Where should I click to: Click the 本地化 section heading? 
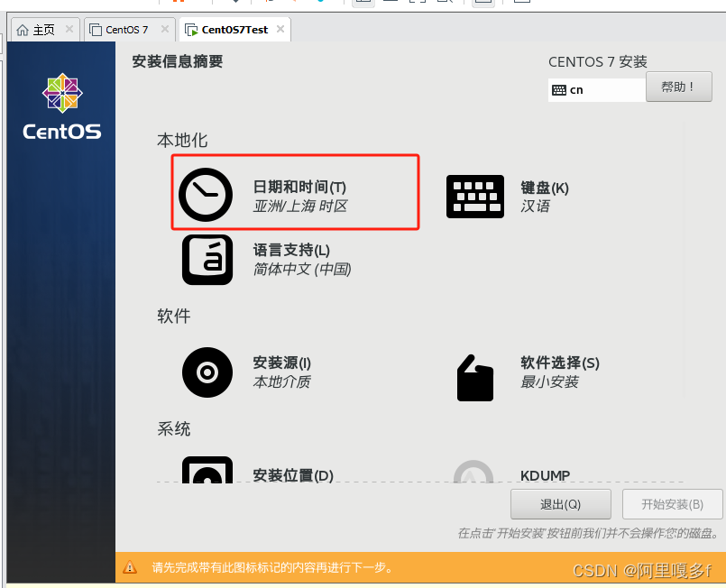[x=182, y=141]
